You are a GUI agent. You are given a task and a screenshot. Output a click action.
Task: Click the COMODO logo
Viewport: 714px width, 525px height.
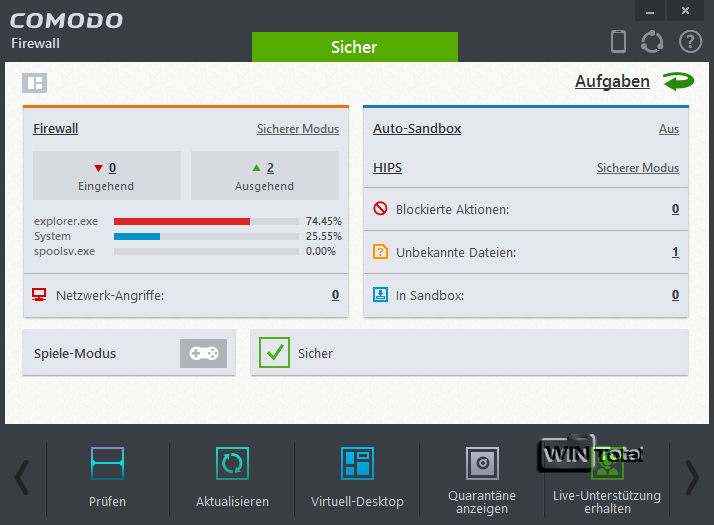[66, 20]
